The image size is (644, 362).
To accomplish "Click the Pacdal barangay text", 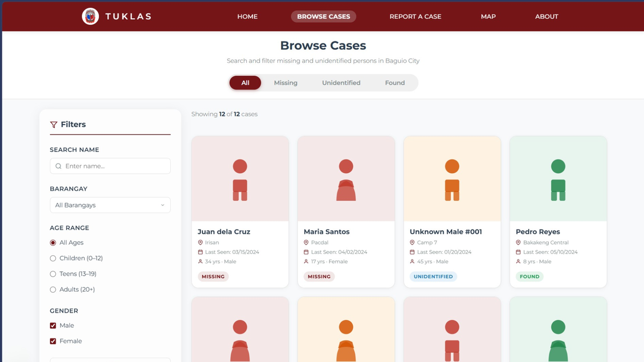I will tap(320, 242).
